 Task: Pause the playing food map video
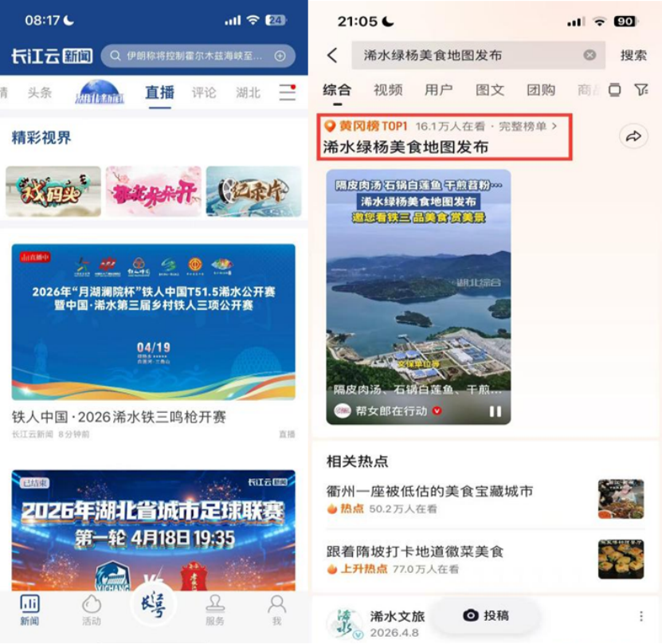496,411
